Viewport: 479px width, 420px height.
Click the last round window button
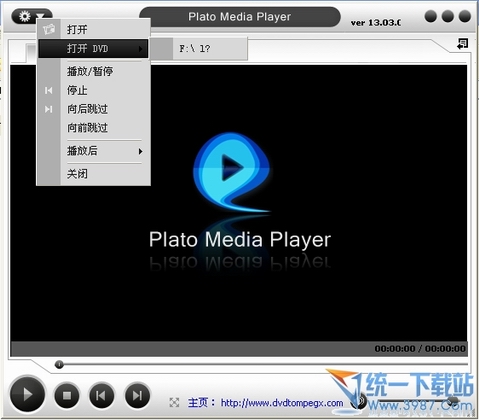click(465, 16)
